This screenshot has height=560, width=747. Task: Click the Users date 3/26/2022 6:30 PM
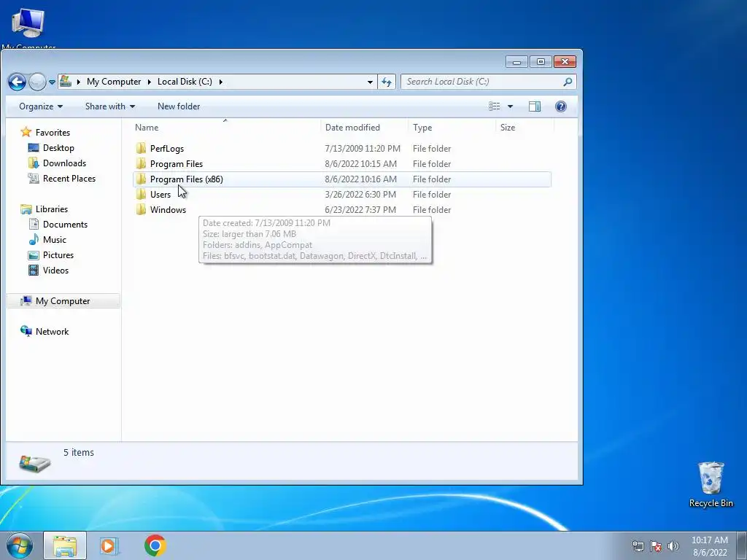tap(360, 194)
